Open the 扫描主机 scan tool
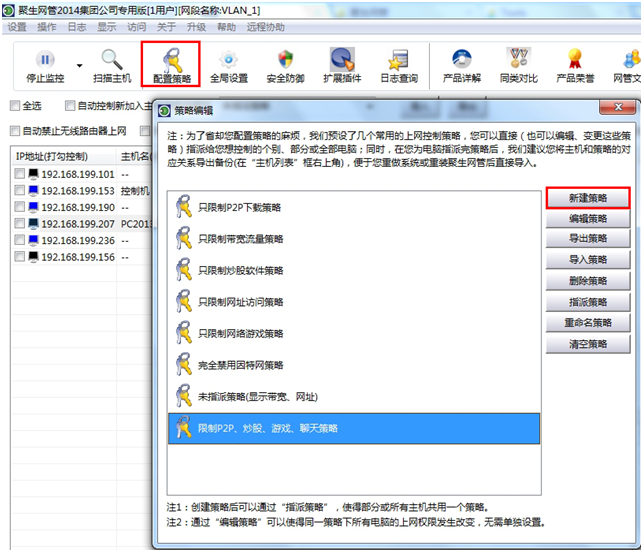Screen dimensions: 644x552 pyautogui.click(x=110, y=59)
